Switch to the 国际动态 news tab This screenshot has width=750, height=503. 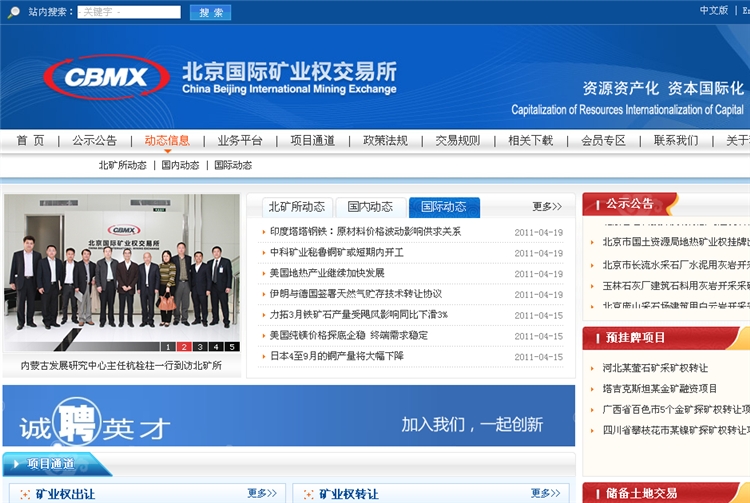tap(444, 207)
